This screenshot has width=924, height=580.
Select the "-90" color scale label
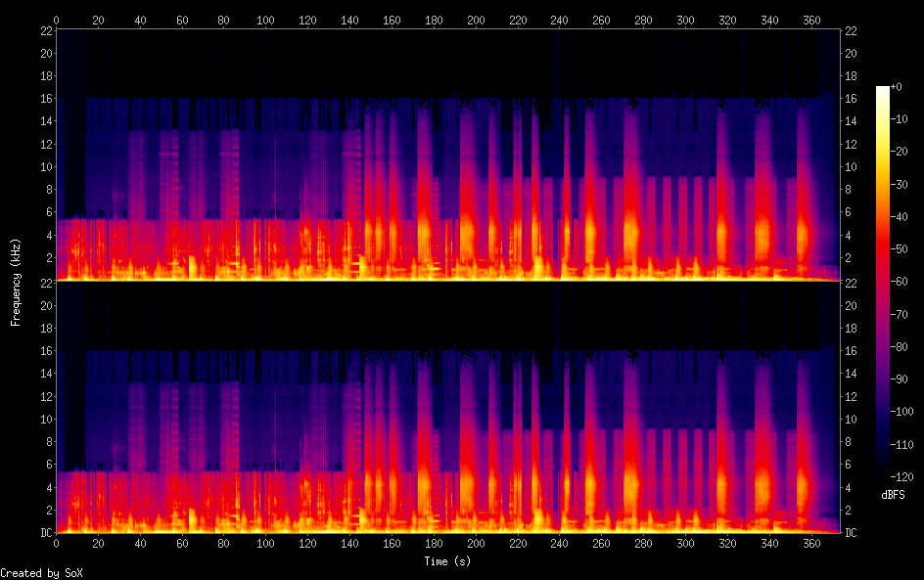(900, 379)
